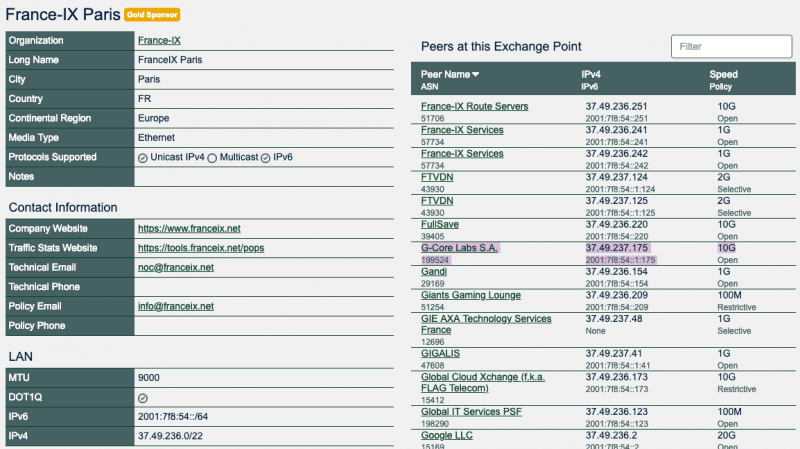The image size is (800, 449).
Task: Sort peers using Peer Name arrow
Action: (x=476, y=74)
